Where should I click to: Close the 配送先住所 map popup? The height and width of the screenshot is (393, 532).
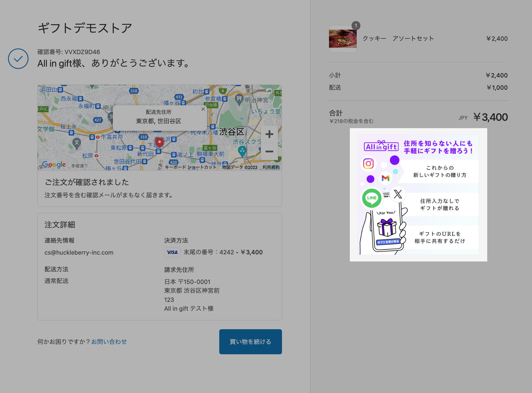(x=203, y=109)
